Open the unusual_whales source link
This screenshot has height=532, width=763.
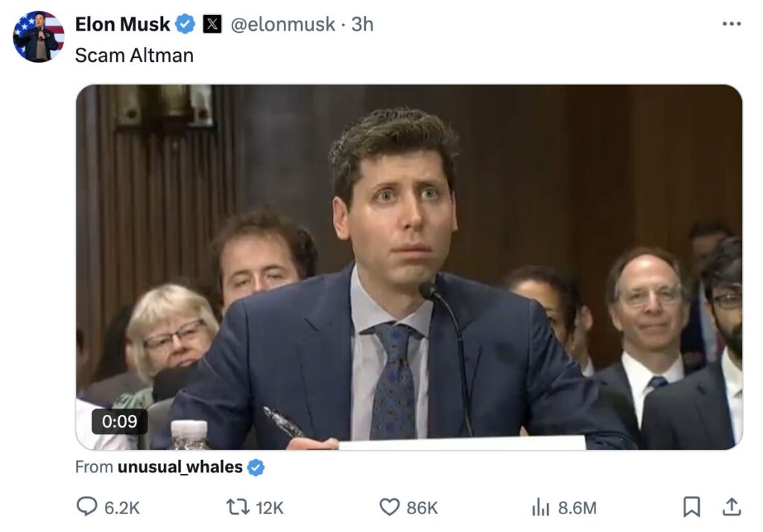(180, 466)
